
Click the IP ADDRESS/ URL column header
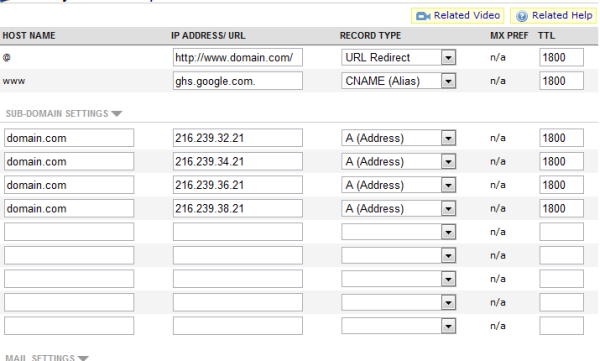[208, 36]
